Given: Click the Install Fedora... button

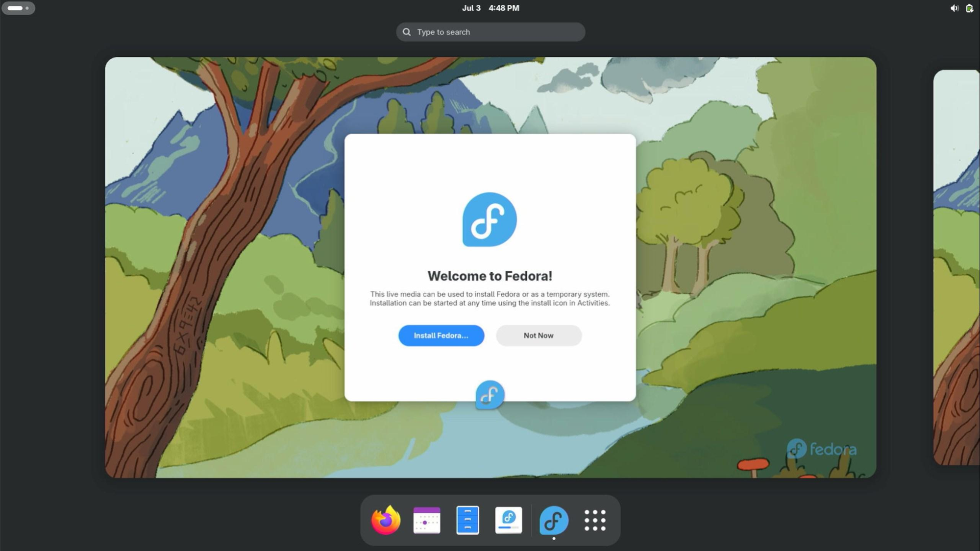Looking at the screenshot, I should click(441, 335).
